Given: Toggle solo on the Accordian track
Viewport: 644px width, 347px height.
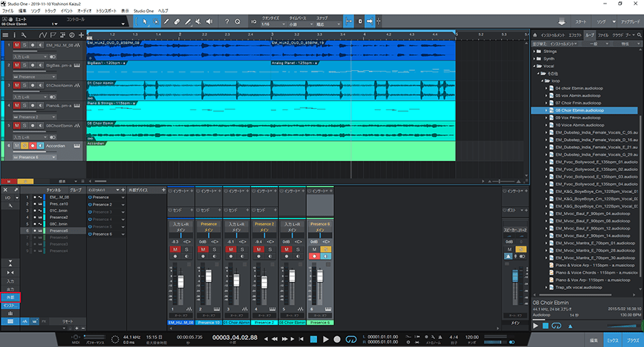Looking at the screenshot, I should point(25,146).
